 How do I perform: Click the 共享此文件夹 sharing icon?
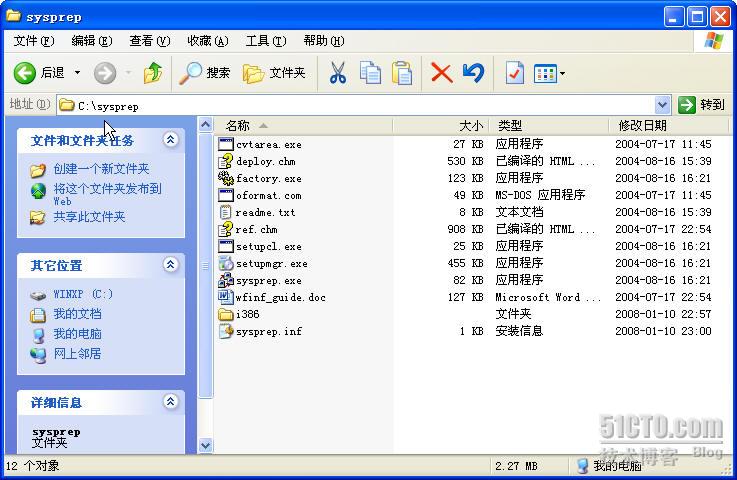pos(38,217)
